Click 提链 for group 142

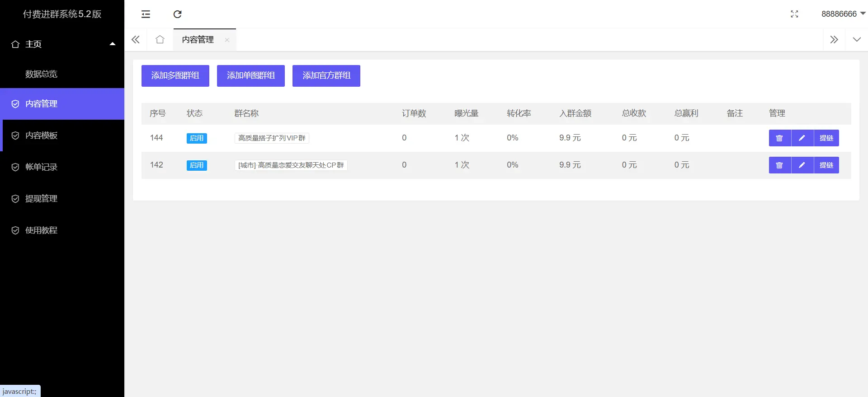click(826, 165)
